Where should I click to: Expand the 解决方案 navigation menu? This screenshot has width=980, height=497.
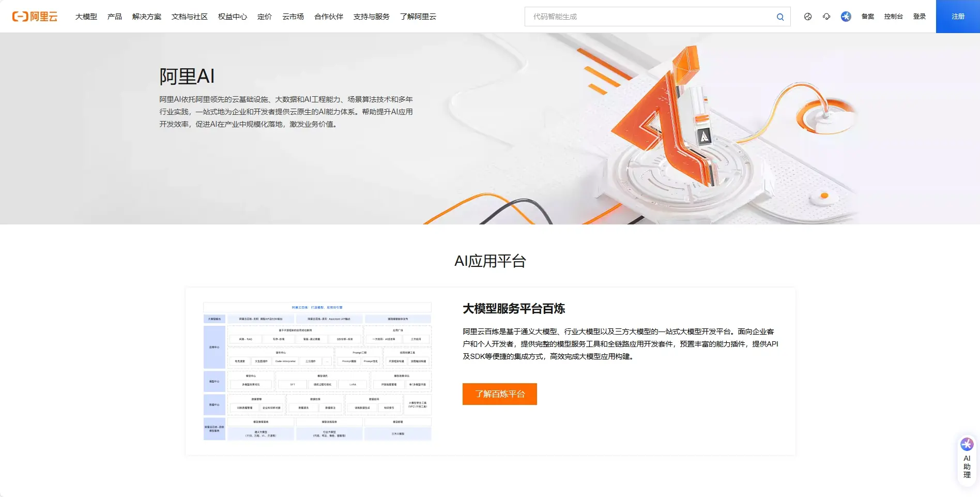[147, 17]
